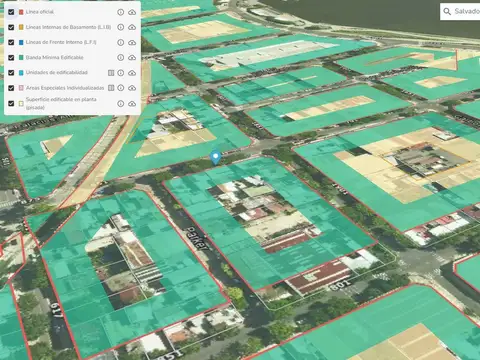Open info for Superficie edificable en planta
This screenshot has width=480, height=360.
pyautogui.click(x=121, y=104)
